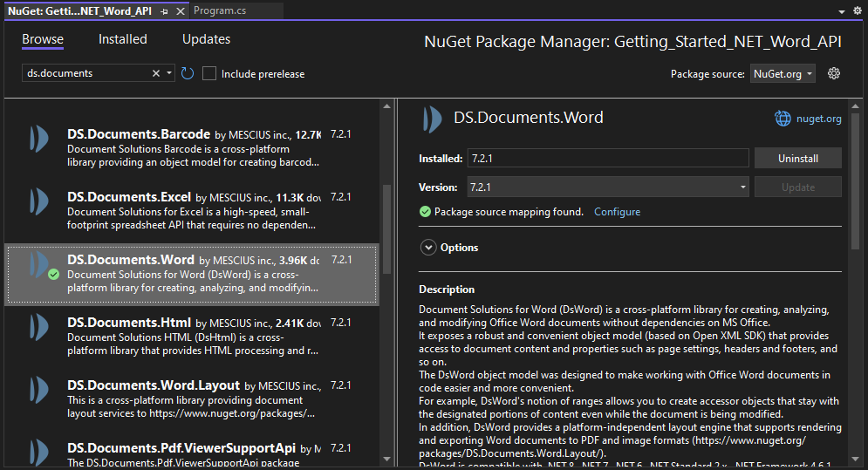
Task: Open the search history dropdown
Action: (169, 73)
